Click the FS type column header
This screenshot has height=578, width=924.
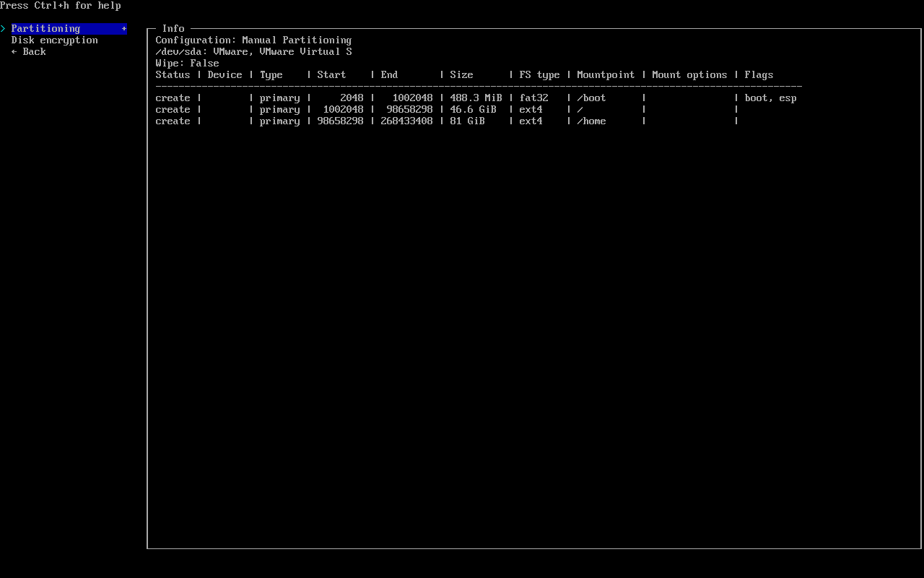pos(539,75)
